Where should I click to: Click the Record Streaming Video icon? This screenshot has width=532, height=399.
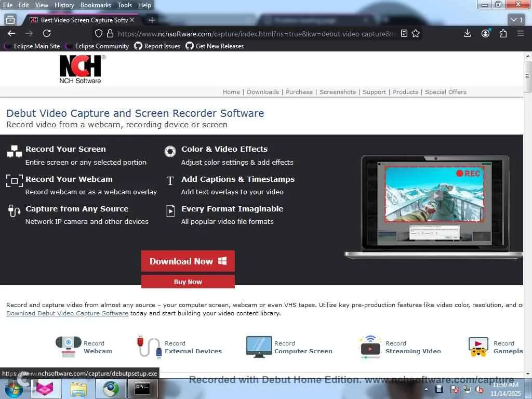[370, 347]
